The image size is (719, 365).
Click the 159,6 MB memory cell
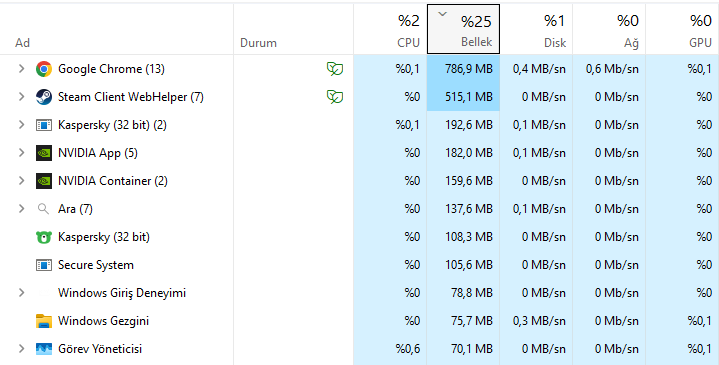pyautogui.click(x=463, y=181)
